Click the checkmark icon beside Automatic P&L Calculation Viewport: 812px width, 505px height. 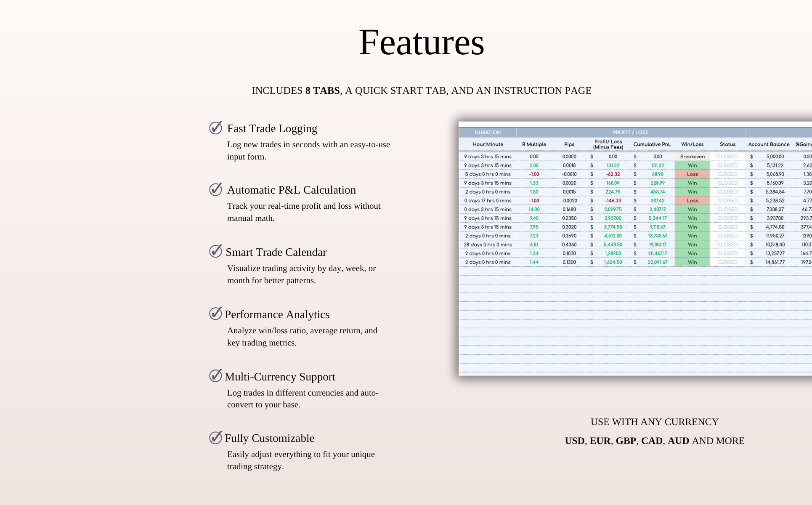tap(215, 189)
